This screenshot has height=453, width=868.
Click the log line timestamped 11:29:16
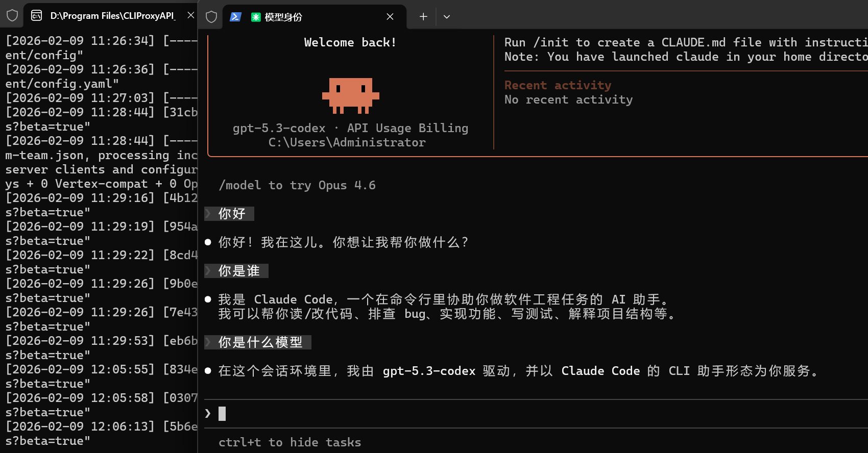coord(101,197)
